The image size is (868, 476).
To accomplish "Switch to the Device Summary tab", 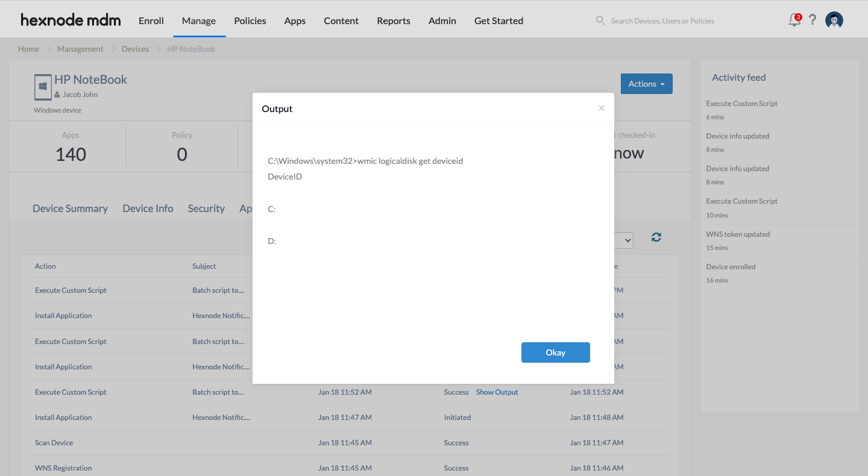I will pyautogui.click(x=70, y=208).
